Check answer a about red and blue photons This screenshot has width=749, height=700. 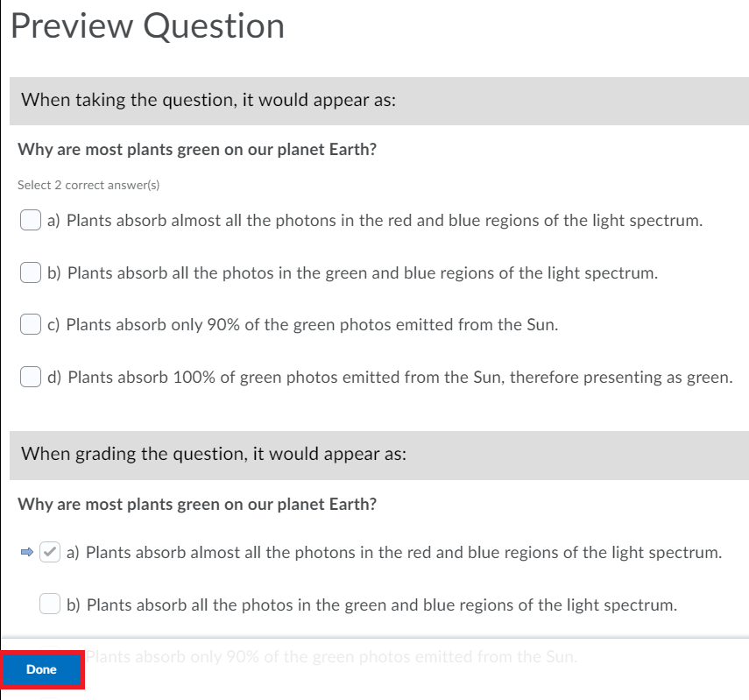30,220
